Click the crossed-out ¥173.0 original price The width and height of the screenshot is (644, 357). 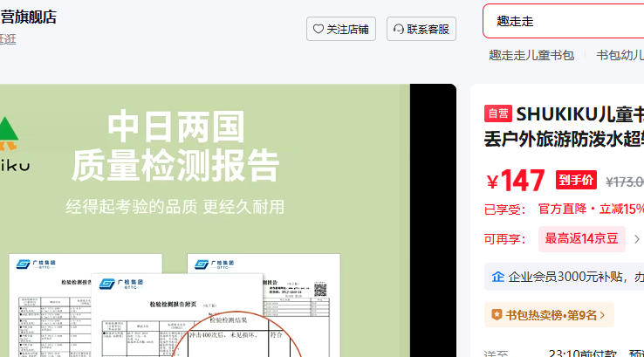point(624,182)
